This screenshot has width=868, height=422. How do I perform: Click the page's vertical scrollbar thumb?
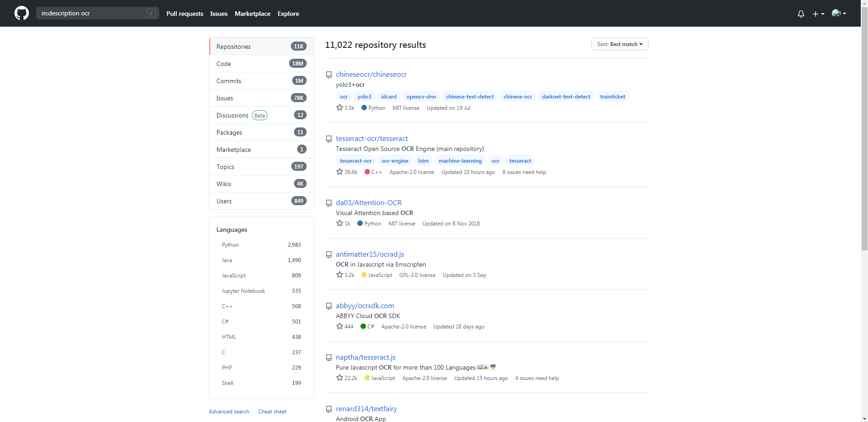click(x=864, y=129)
